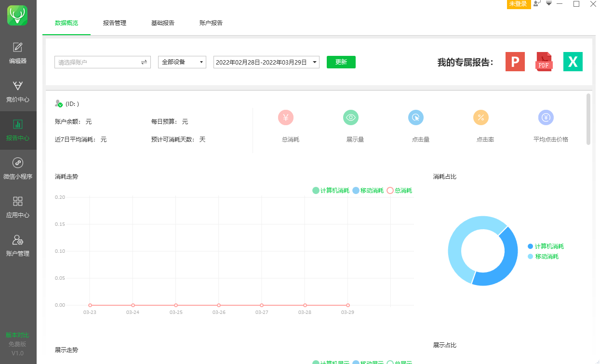Switch to the 报告管理 tab
This screenshot has height=364, width=600.
coord(115,23)
